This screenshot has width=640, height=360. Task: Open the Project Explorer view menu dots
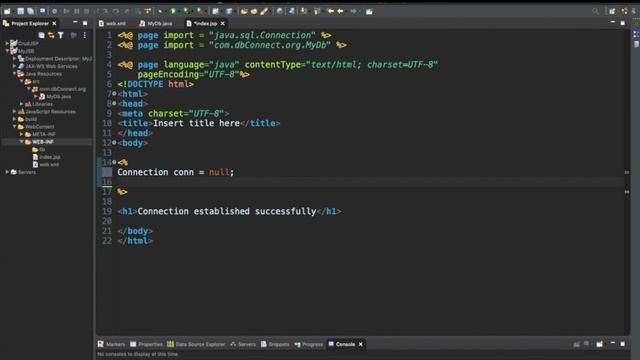84,36
